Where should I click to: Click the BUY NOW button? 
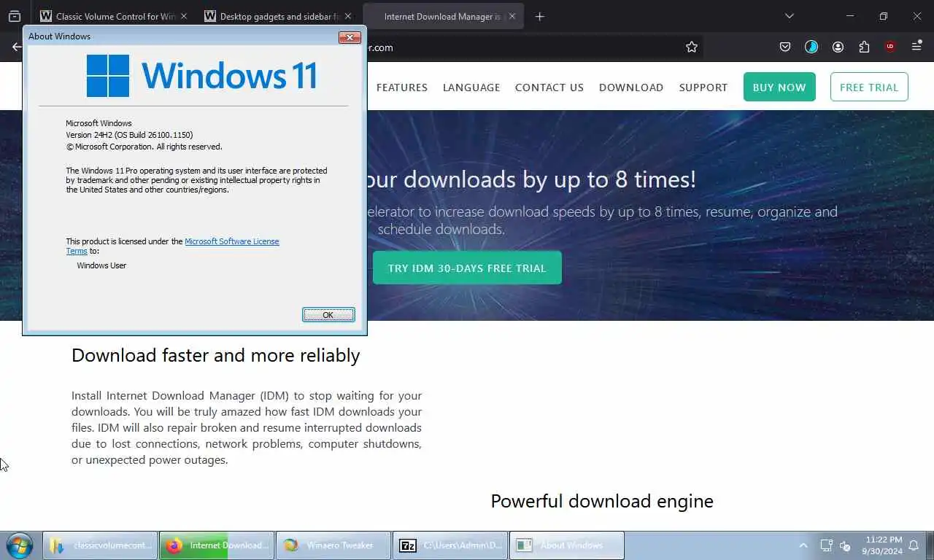[779, 87]
